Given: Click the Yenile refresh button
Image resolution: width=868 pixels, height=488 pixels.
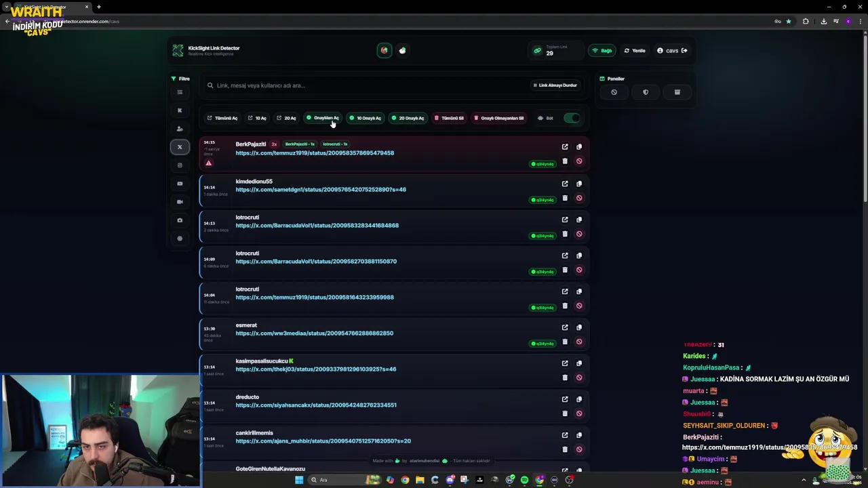Looking at the screenshot, I should [x=635, y=51].
